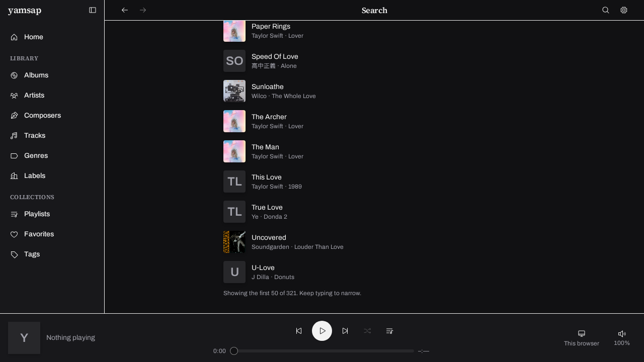644x362 pixels.
Task: Click 'Taylor Swift · 1989' subtitle
Action: [x=277, y=187]
